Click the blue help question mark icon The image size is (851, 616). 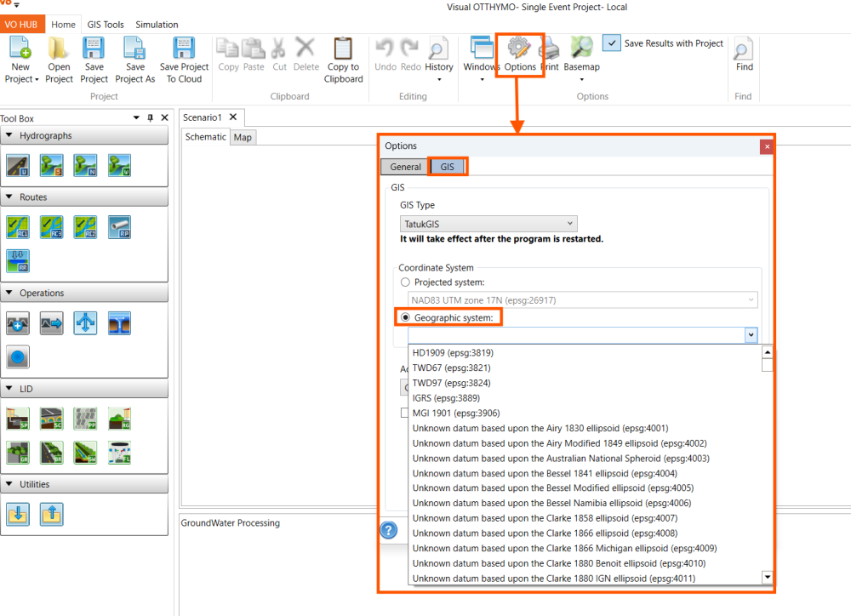coord(389,530)
